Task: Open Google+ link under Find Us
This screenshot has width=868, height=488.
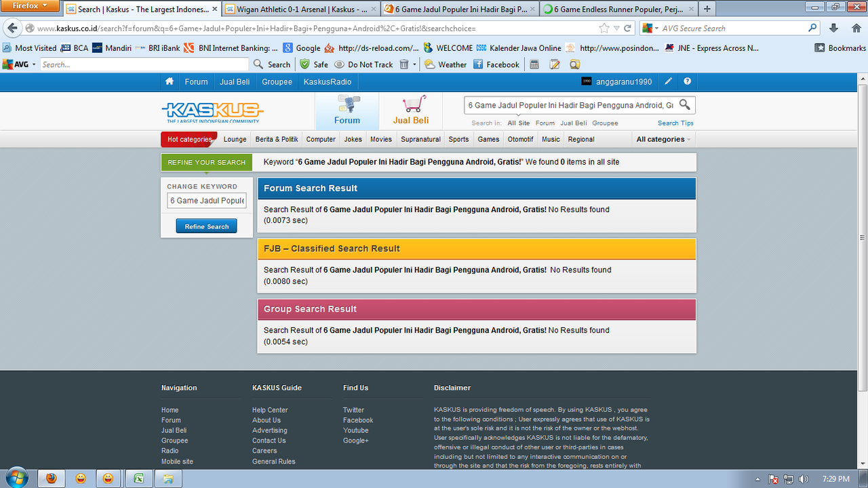Action: 356,441
